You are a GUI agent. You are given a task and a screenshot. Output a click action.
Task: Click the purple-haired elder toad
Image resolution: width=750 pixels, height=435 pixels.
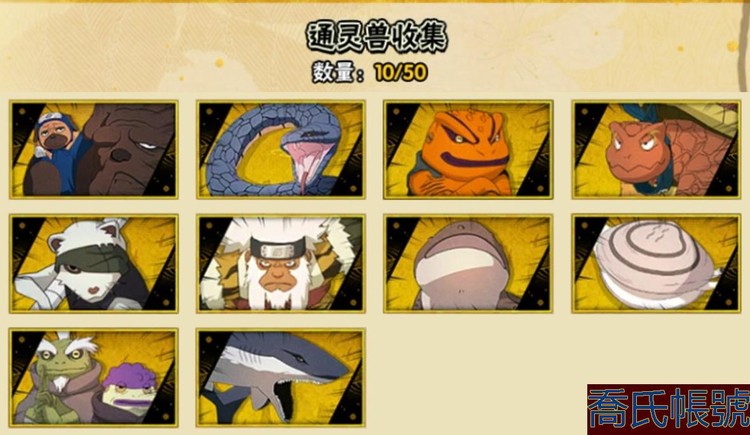click(127, 392)
